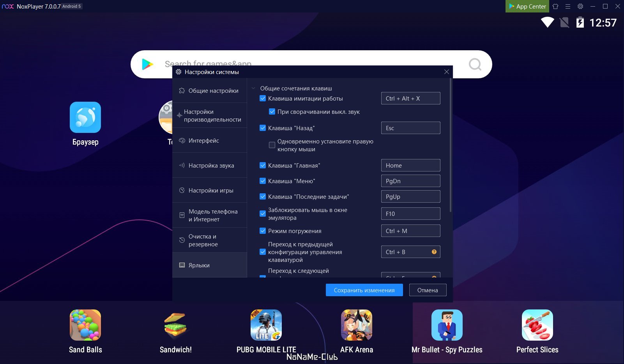The image size is (624, 364).
Task: Open the Браузер app icon
Action: [85, 117]
